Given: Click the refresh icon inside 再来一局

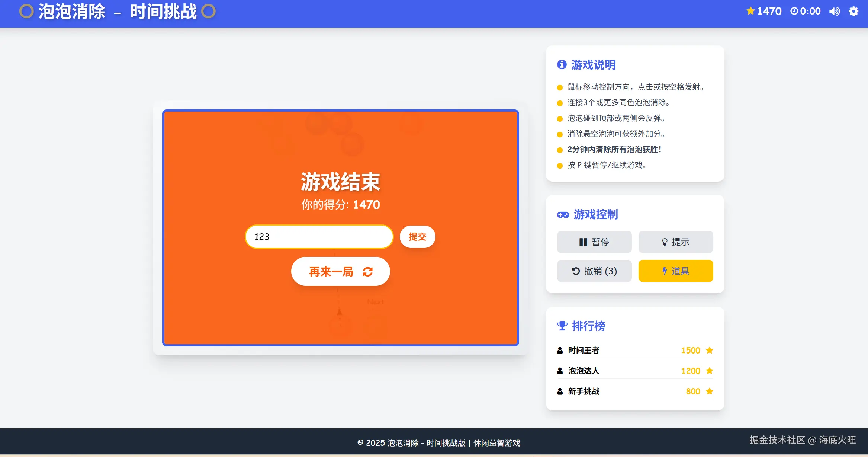Looking at the screenshot, I should pyautogui.click(x=367, y=271).
